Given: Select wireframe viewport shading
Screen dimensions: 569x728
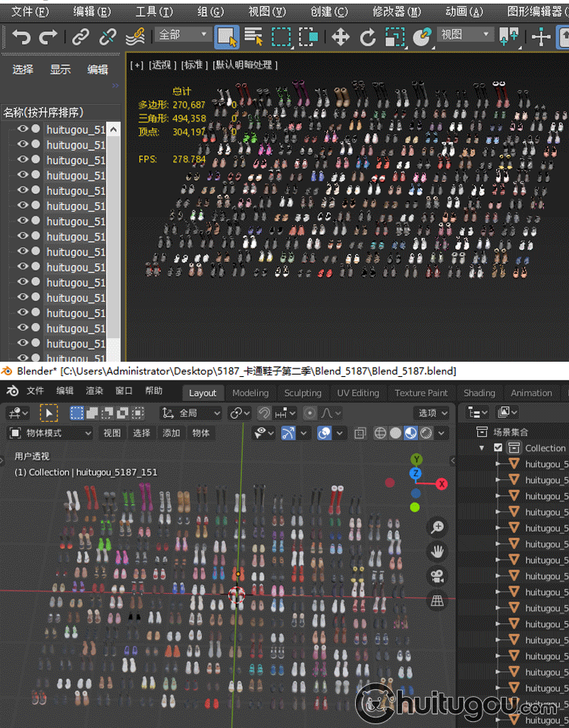Looking at the screenshot, I should (x=380, y=433).
